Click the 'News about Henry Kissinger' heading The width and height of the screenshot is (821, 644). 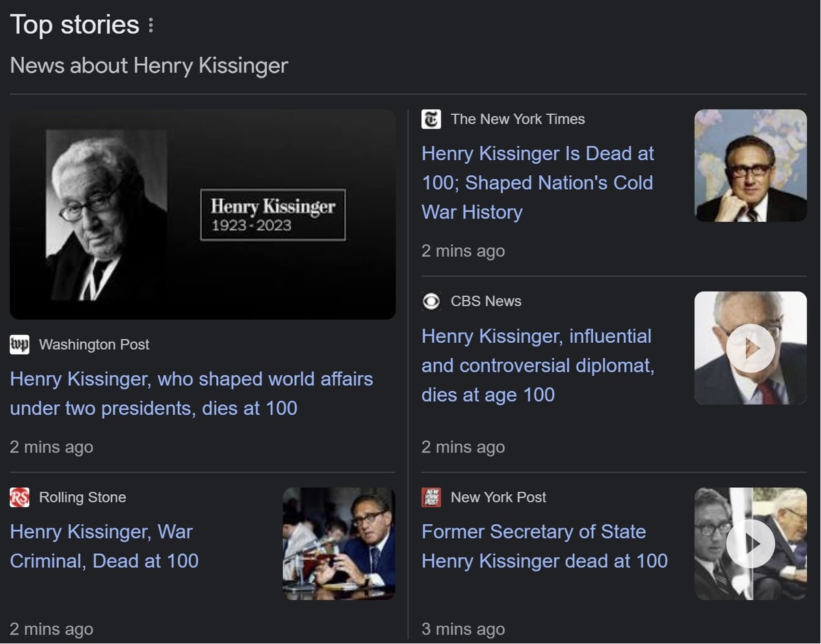point(148,65)
